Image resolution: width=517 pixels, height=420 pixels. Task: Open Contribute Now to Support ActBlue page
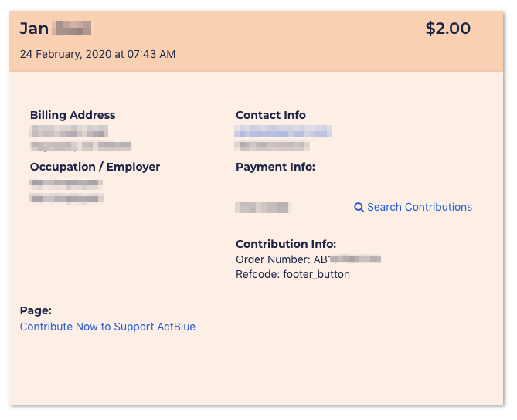(107, 327)
